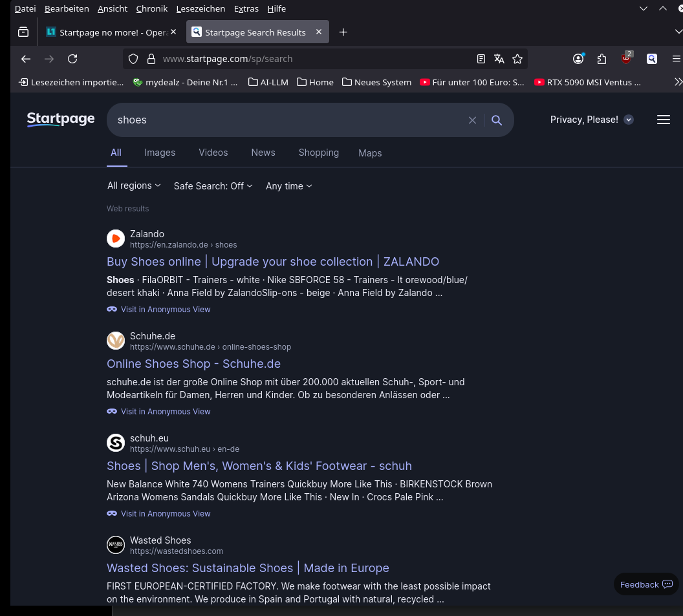The height and width of the screenshot is (616, 683).
Task: Open the Lesezeichen menu
Action: pyautogui.click(x=201, y=8)
